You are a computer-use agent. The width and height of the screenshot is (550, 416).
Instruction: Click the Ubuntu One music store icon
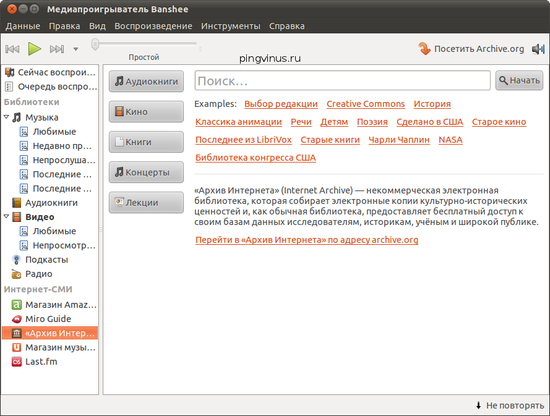point(16,347)
